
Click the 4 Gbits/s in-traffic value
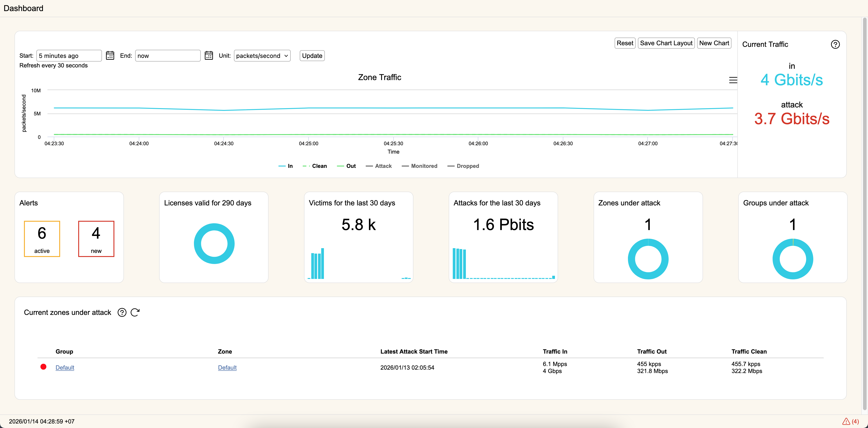[x=792, y=80]
